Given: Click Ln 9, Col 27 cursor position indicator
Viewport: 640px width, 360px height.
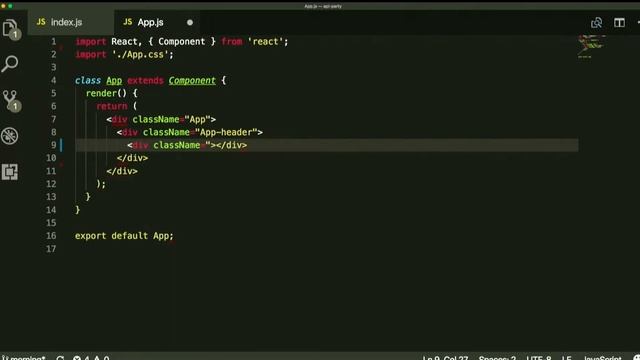Looking at the screenshot, I should 445,358.
